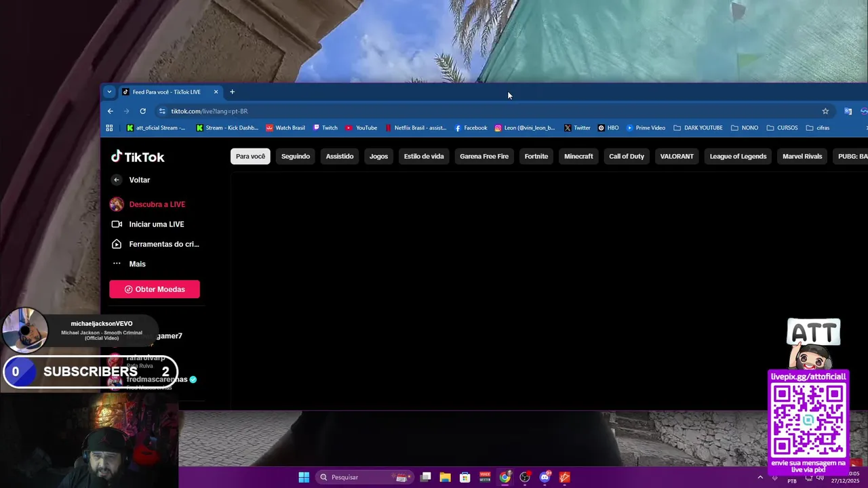This screenshot has height=488, width=868.
Task: Open Discord from the taskbar
Action: point(545,477)
